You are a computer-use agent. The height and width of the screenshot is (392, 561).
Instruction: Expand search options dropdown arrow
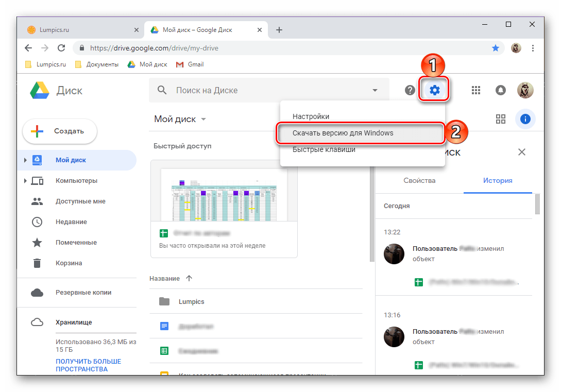click(375, 91)
